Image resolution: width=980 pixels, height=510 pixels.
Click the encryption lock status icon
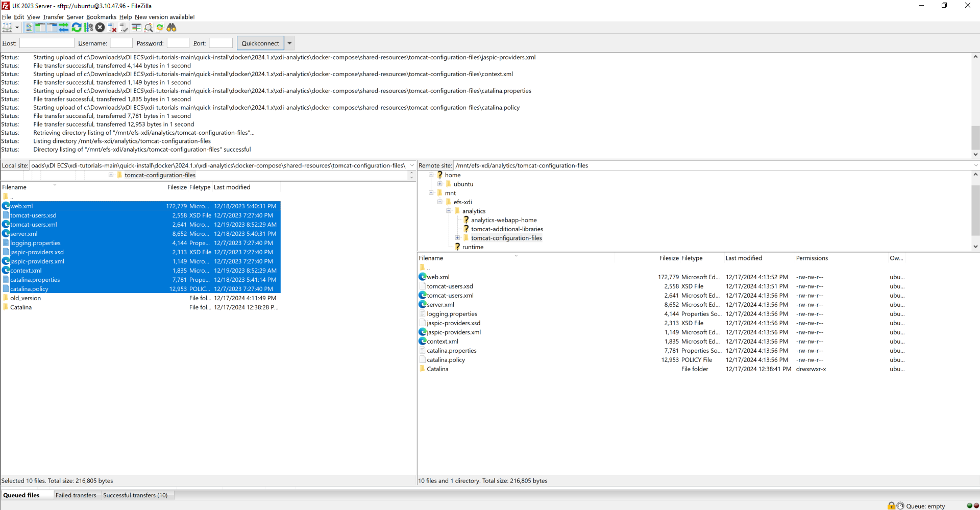coord(891,506)
